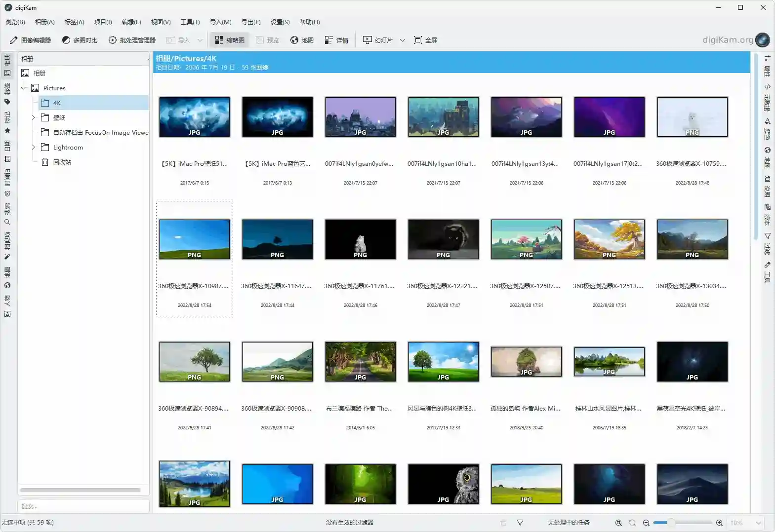This screenshot has height=532, width=775.
Task: Open the 浏览(B) menu
Action: [15, 22]
